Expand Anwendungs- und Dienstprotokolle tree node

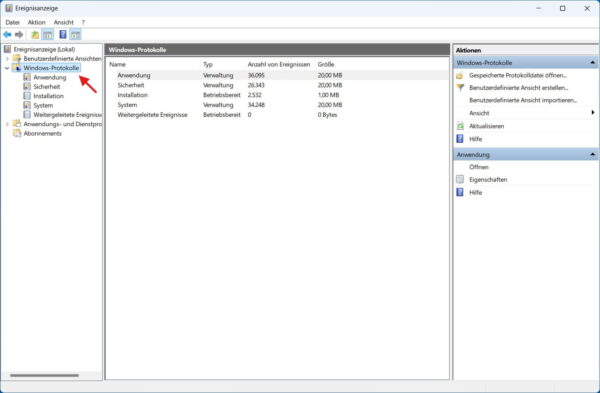click(7, 124)
